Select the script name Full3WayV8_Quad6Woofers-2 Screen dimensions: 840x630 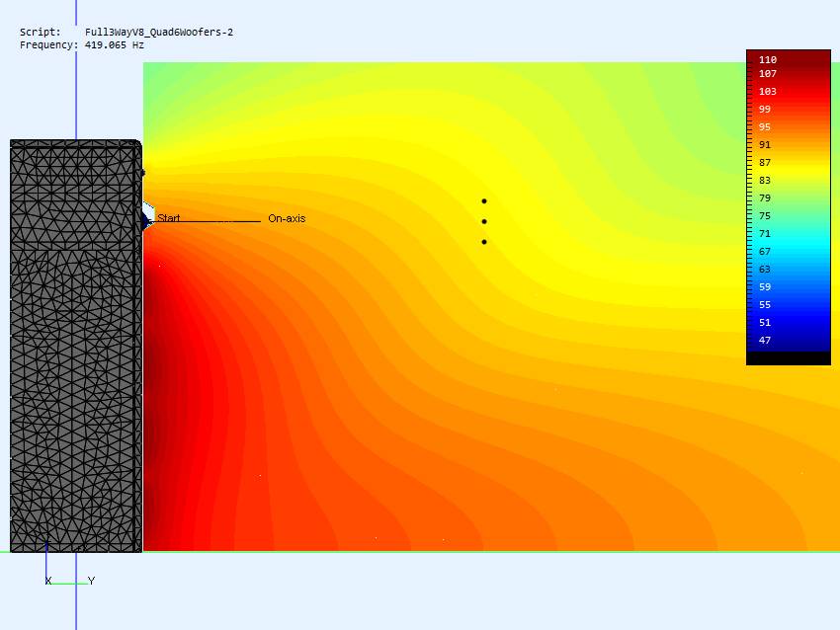(159, 33)
